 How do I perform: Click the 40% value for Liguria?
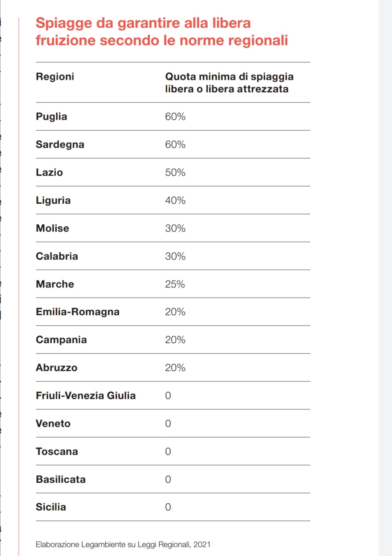pyautogui.click(x=175, y=200)
